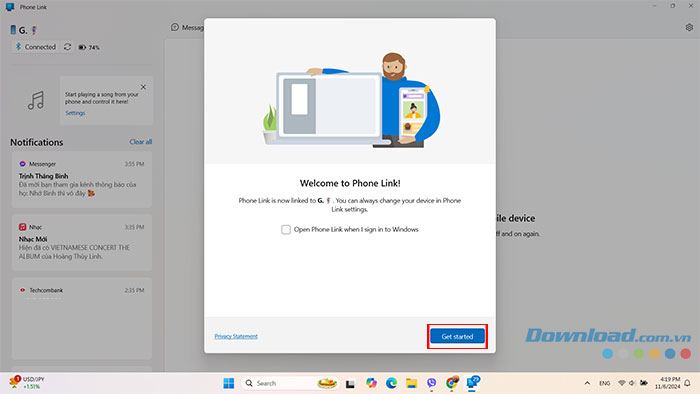Open the Wi-Fi network tray icon

pyautogui.click(x=621, y=383)
